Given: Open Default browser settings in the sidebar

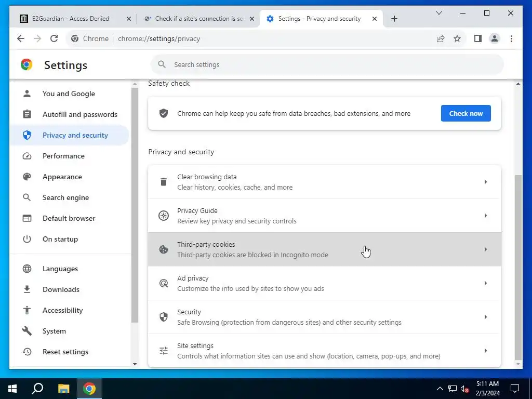Looking at the screenshot, I should pos(69,218).
